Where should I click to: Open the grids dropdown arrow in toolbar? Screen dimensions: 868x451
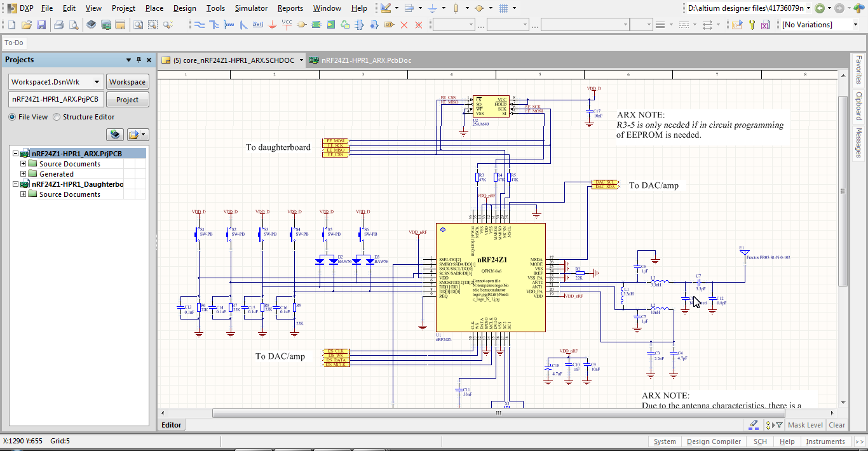tap(514, 8)
